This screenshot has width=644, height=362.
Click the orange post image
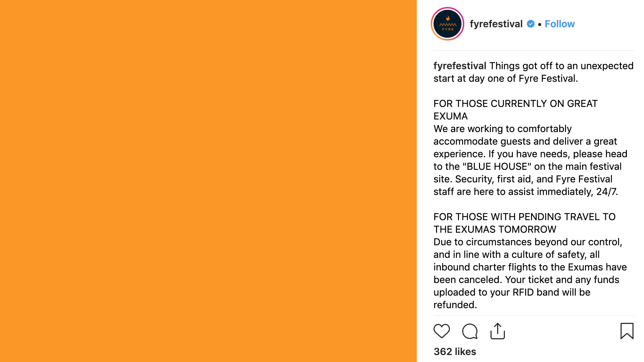tap(208, 181)
